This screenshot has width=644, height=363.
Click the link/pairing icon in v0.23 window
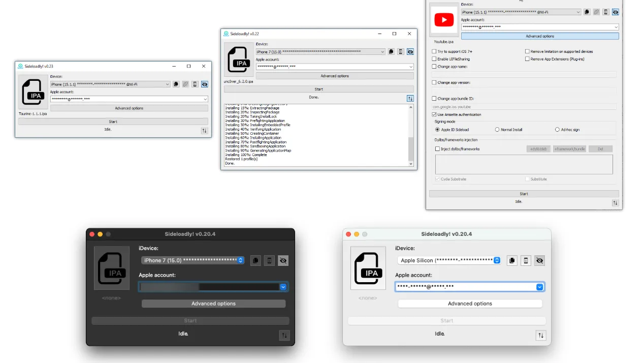pyautogui.click(x=185, y=84)
